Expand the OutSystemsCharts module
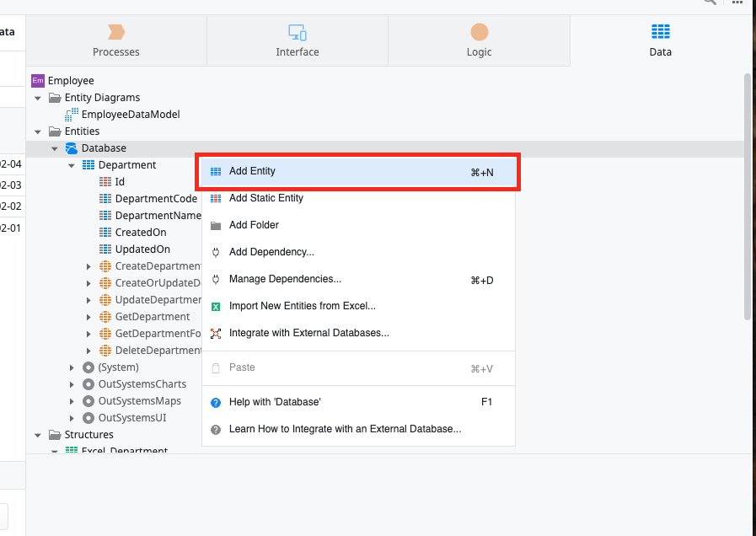This screenshot has height=536, width=756. click(x=72, y=384)
